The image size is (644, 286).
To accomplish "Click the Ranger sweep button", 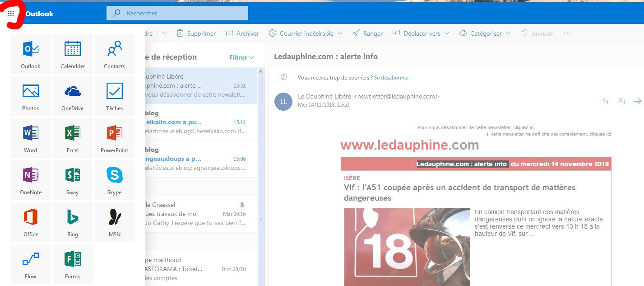I will click(x=368, y=33).
